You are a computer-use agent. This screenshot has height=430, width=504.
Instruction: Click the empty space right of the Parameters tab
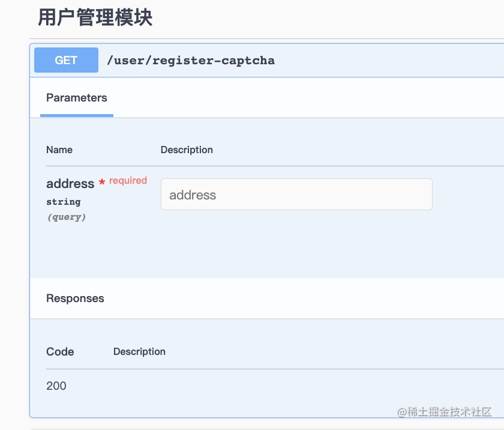pyautogui.click(x=308, y=98)
